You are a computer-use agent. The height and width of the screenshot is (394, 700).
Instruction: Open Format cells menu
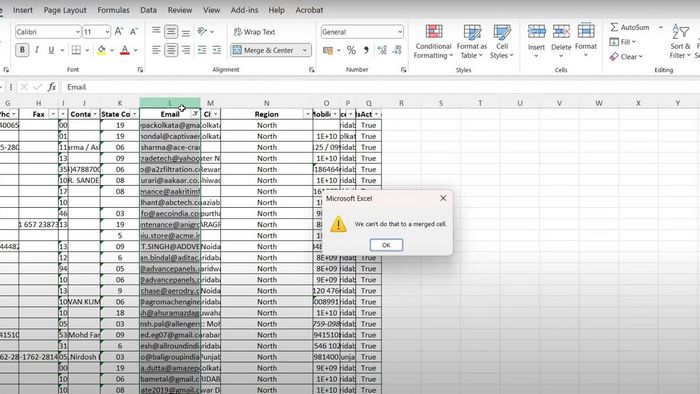tap(586, 42)
